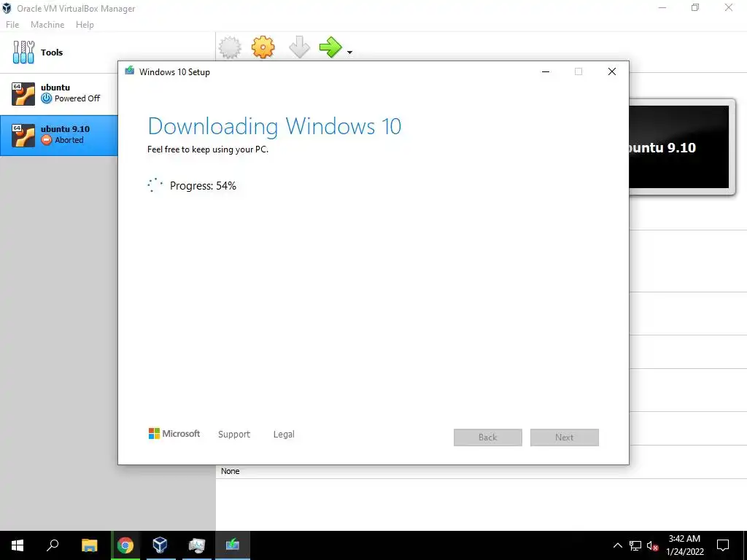Open muted volume tray icon

click(x=653, y=545)
